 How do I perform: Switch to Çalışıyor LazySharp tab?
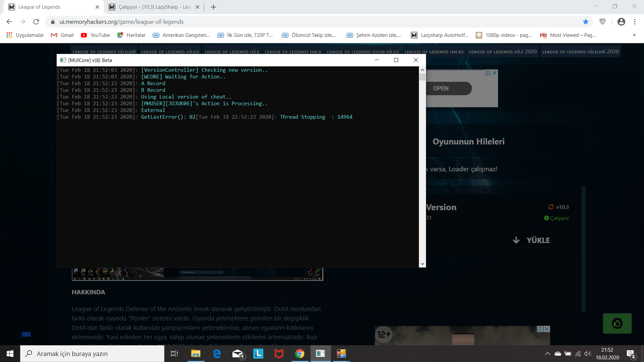[x=154, y=7]
